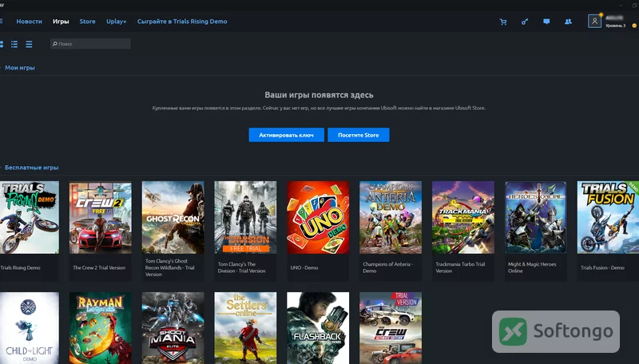The width and height of the screenshot is (639, 364).
Task: Open the friends list icon
Action: click(568, 22)
